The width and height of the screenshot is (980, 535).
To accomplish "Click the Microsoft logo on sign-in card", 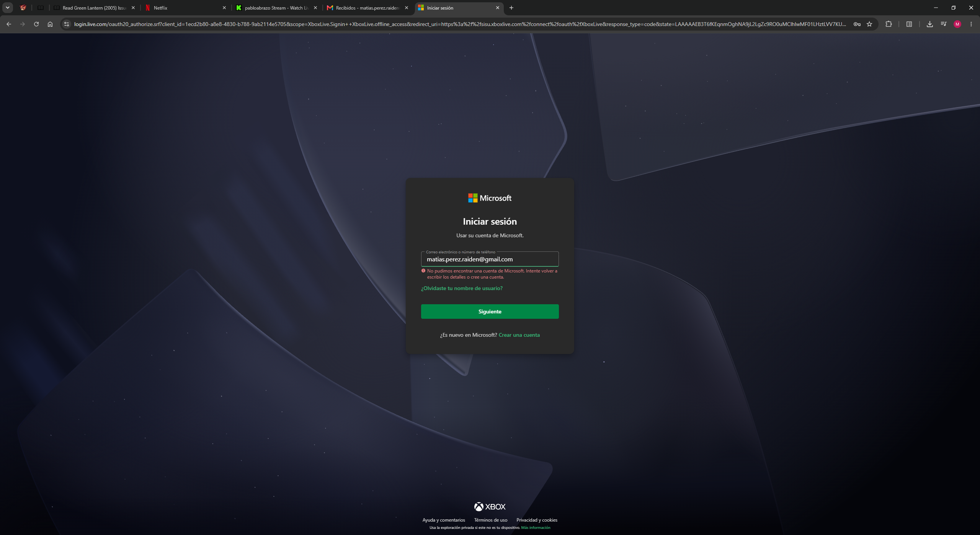I will click(490, 198).
